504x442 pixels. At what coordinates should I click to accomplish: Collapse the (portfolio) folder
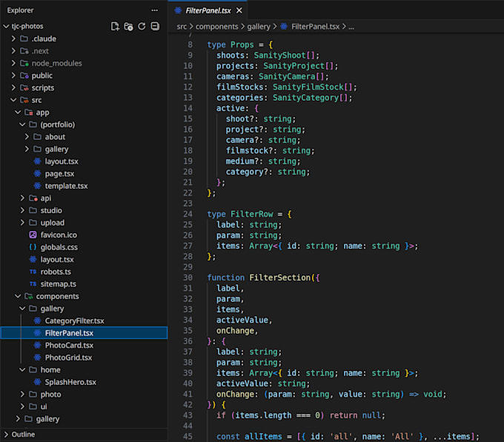pyautogui.click(x=22, y=124)
